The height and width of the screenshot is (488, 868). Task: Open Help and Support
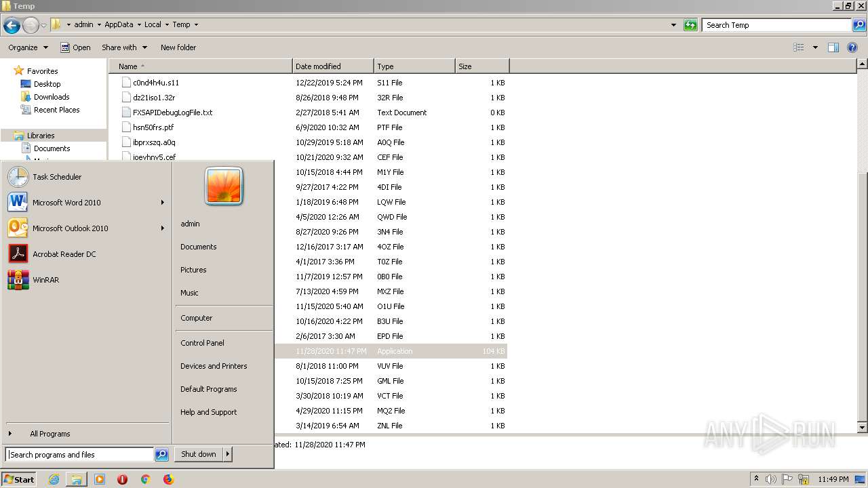[209, 412]
